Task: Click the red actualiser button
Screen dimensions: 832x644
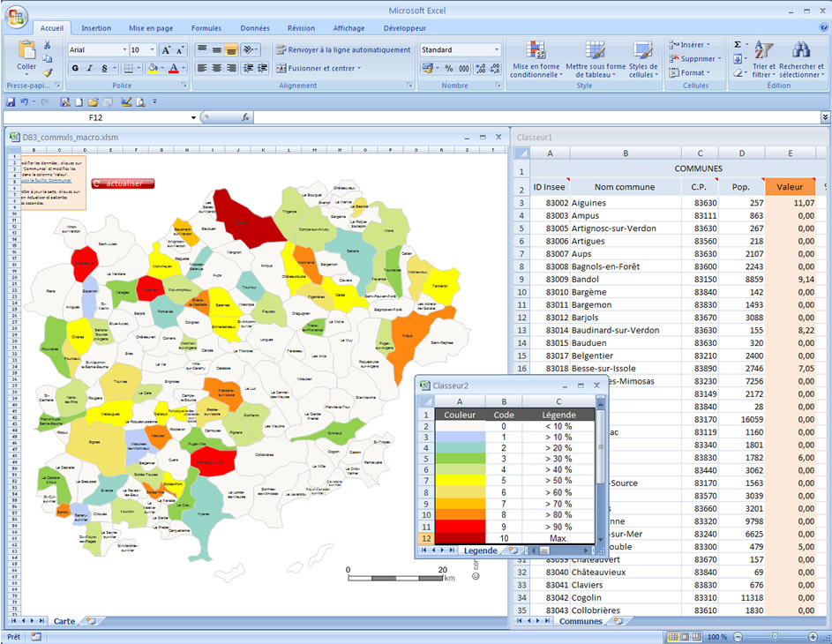Action: (x=124, y=183)
